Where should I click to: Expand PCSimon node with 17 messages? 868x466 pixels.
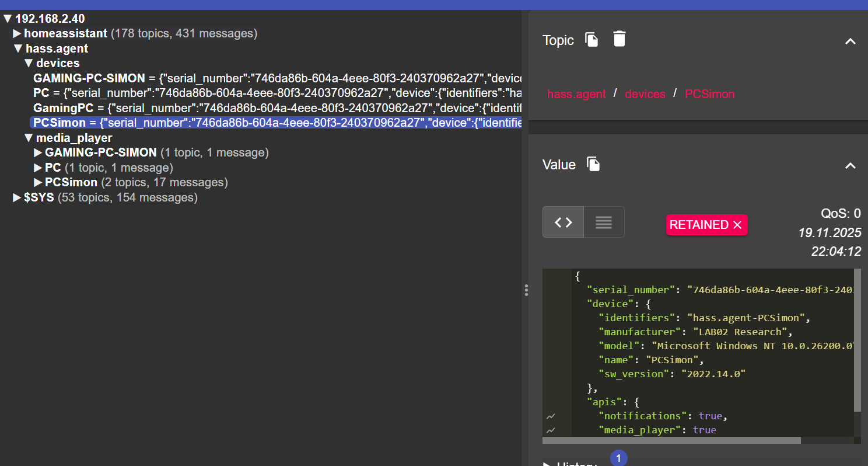click(38, 182)
